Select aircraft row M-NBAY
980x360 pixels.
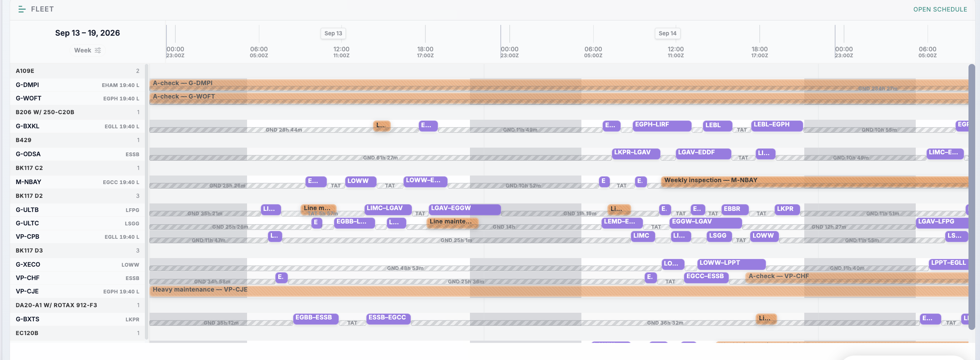[77, 182]
